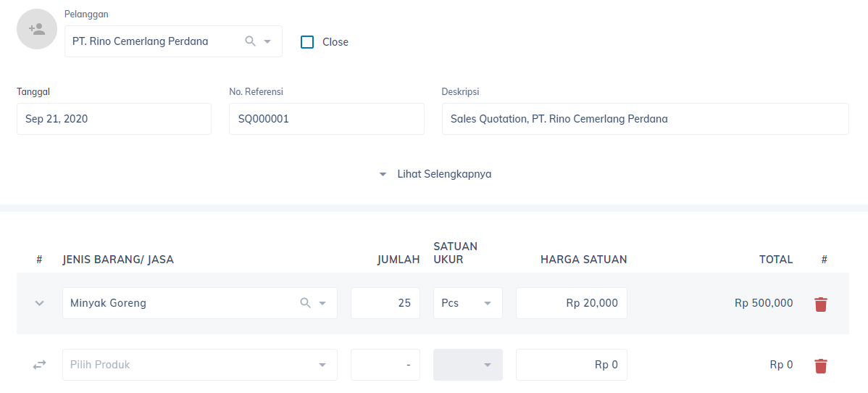Click the quantity field showing 25
The width and height of the screenshot is (868, 393).
click(x=385, y=303)
